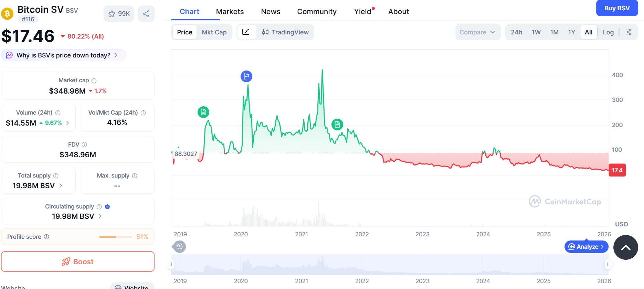
Task: Click the $17.46 price text
Action: tap(28, 36)
